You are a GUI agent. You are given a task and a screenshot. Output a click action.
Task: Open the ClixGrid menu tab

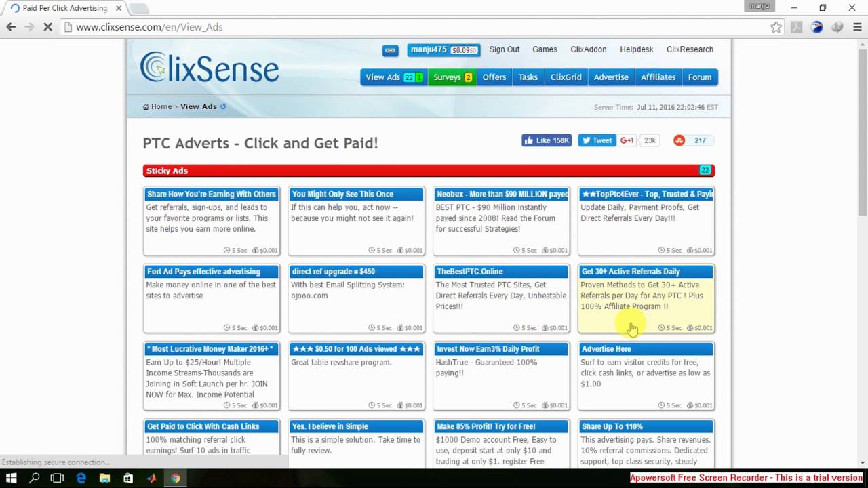(566, 77)
